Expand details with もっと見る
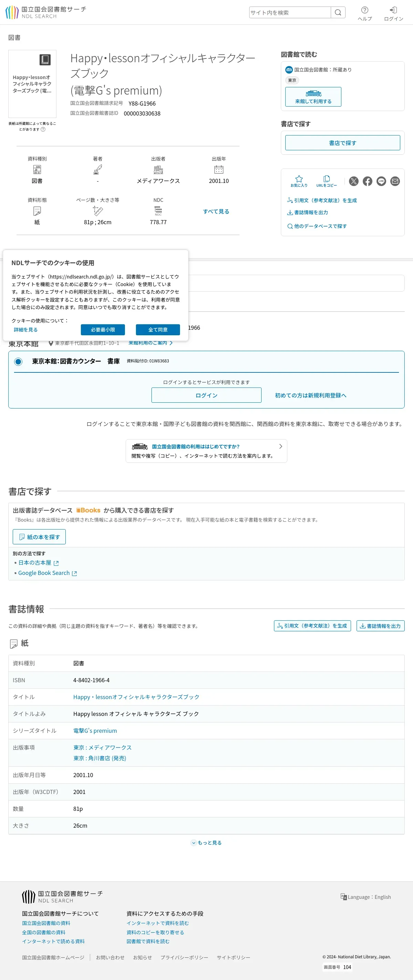 [206, 843]
